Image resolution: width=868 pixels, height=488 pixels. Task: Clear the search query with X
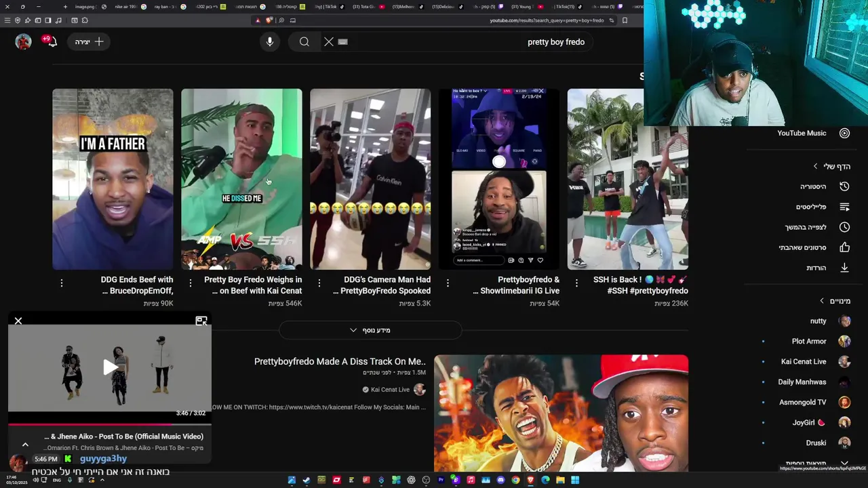[329, 42]
